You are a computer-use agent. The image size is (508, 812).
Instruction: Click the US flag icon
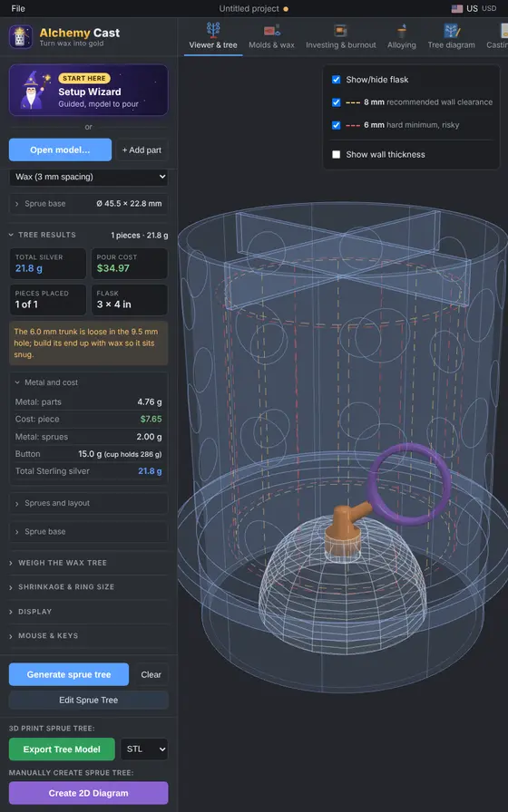point(456,9)
